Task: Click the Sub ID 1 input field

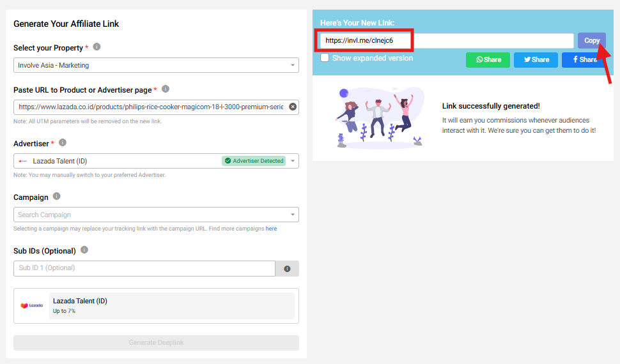Action: (x=144, y=268)
